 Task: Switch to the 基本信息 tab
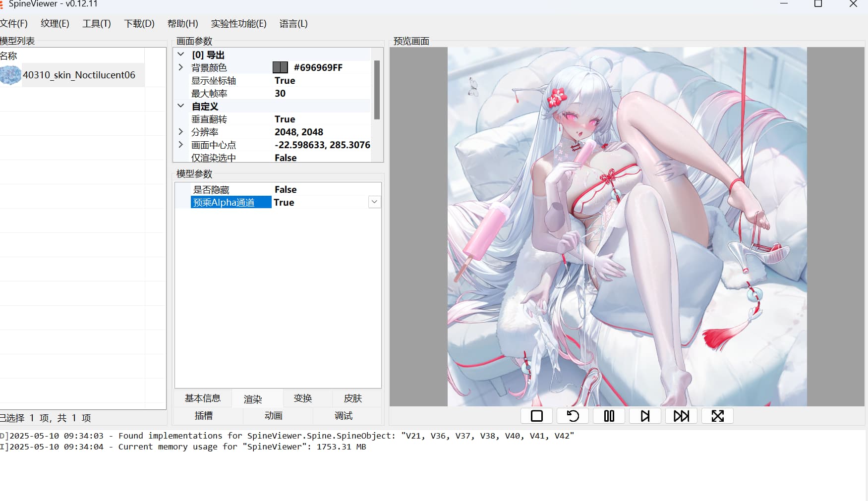pos(203,398)
